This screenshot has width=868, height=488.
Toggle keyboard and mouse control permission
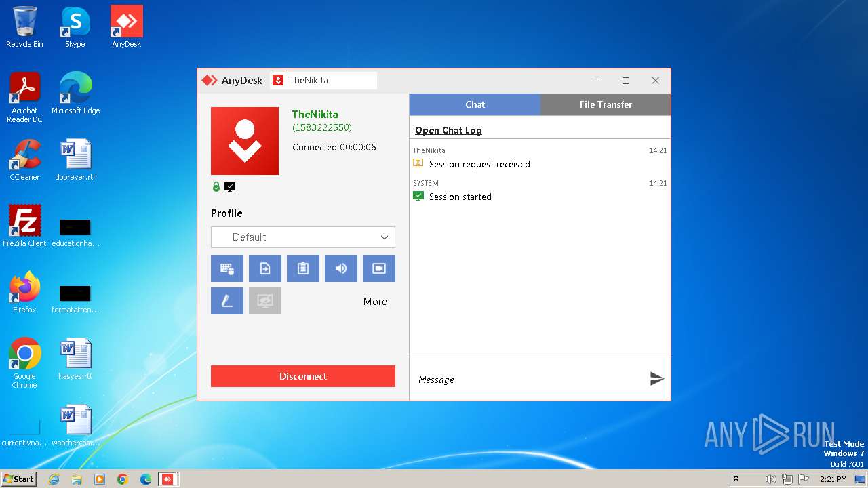coord(227,268)
